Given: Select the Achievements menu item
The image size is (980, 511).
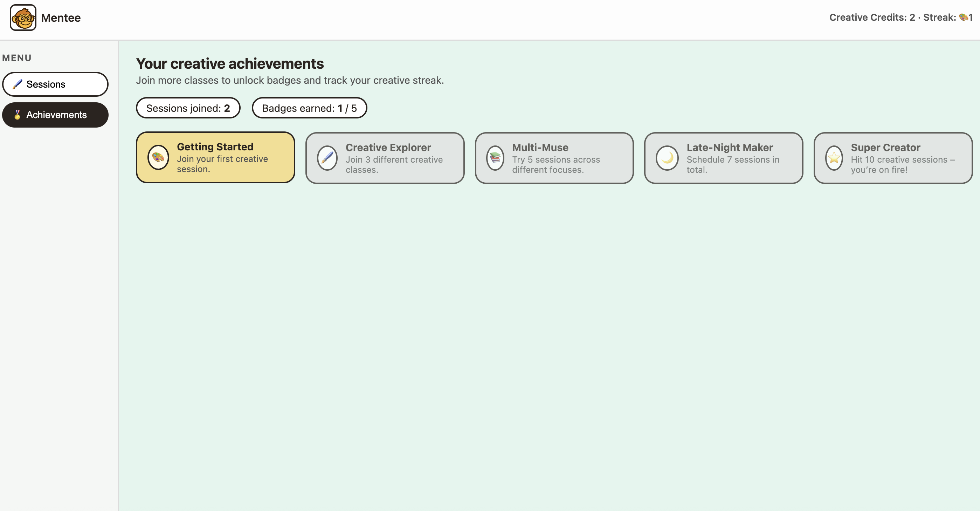Looking at the screenshot, I should tap(55, 115).
